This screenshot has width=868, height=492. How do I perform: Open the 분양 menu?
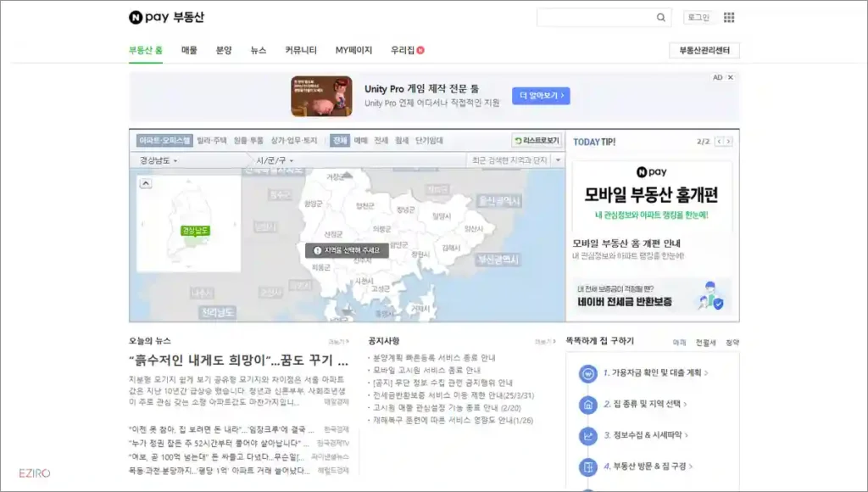[224, 50]
